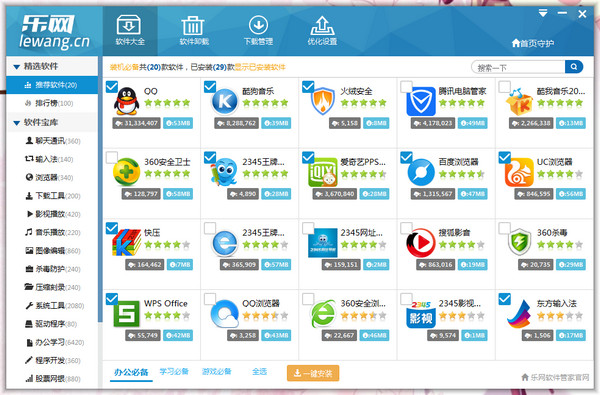Check the 酷我音乐 checkbox
Image resolution: width=600 pixels, height=395 pixels.
click(504, 87)
